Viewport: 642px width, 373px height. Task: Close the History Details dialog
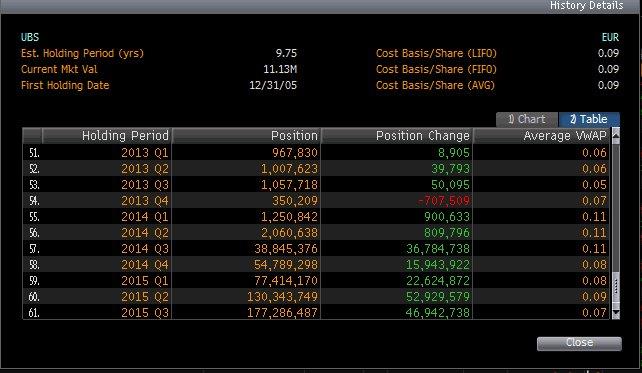tap(579, 343)
